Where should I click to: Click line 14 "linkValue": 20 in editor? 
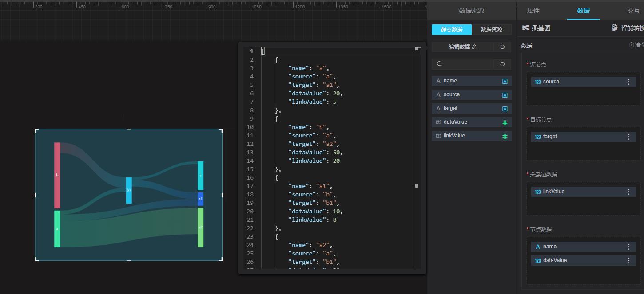pyautogui.click(x=314, y=161)
